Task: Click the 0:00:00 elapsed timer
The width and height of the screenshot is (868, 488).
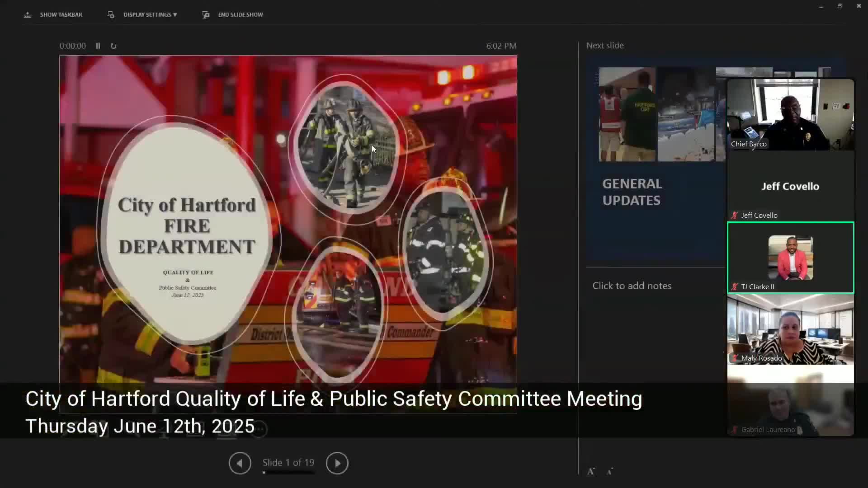Action: pos(72,46)
